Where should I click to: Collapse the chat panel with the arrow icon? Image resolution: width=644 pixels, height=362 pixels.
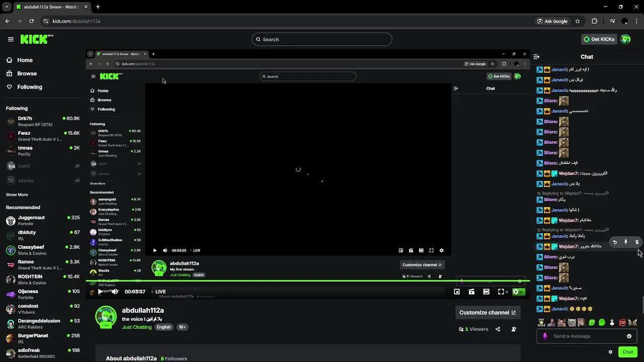pos(536,57)
